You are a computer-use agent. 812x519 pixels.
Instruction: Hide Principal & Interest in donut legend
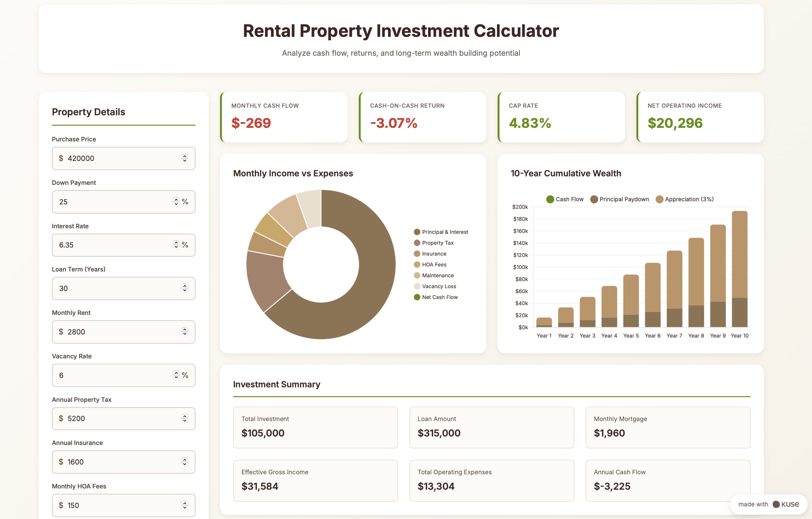point(441,232)
